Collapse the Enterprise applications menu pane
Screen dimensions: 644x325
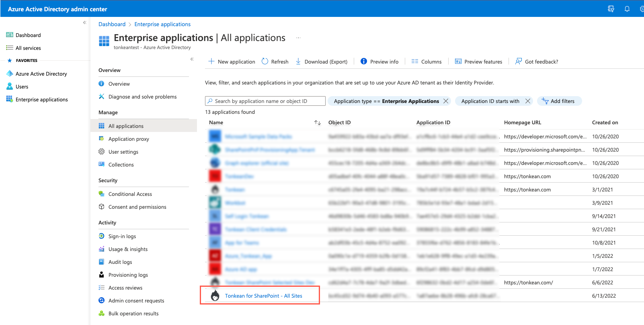192,59
